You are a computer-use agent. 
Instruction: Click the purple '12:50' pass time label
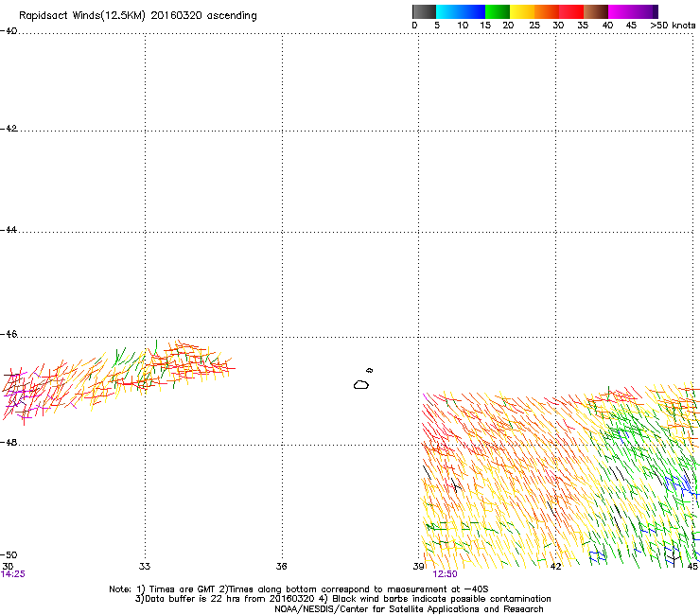[446, 574]
